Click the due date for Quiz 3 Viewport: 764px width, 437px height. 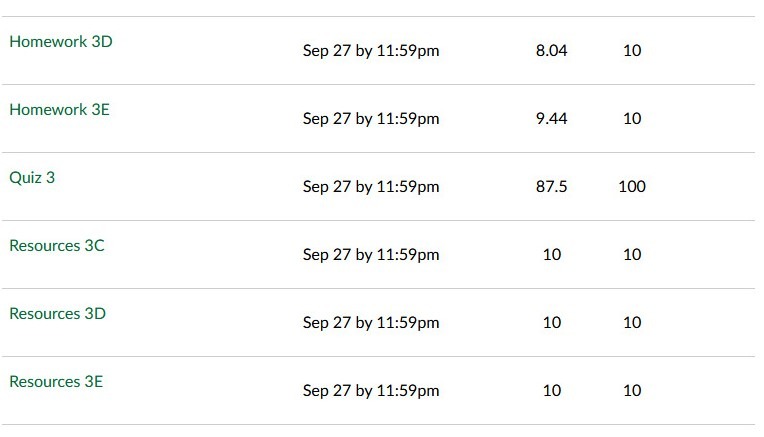pyautogui.click(x=371, y=187)
